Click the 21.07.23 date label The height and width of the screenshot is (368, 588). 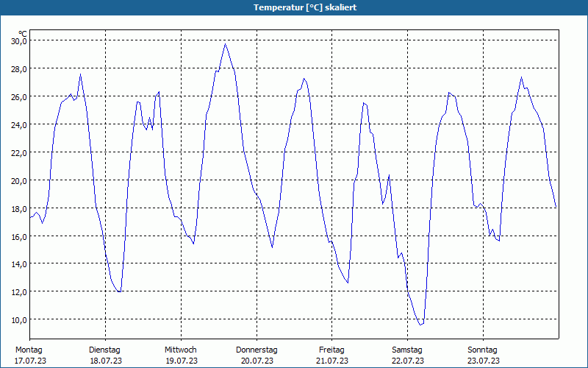(333, 361)
